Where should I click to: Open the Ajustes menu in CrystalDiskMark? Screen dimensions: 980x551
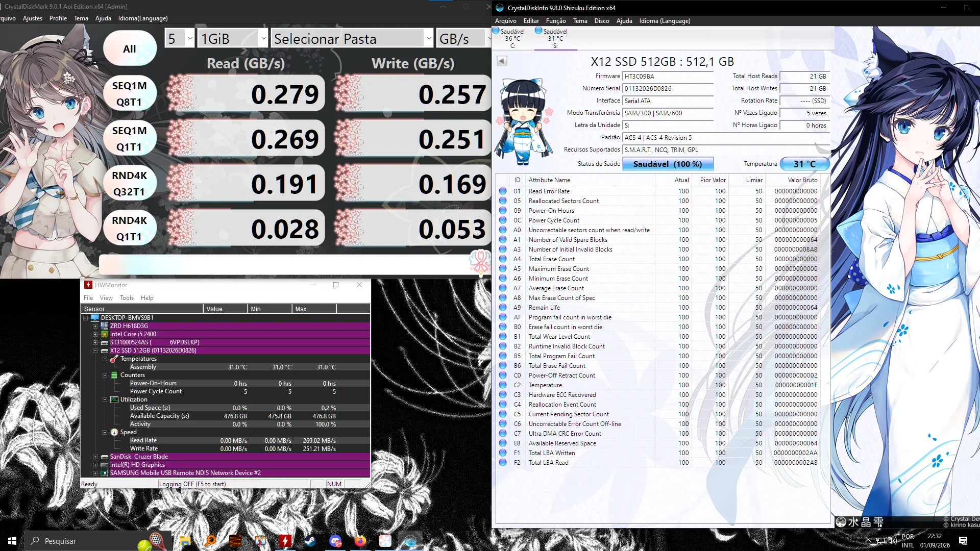pyautogui.click(x=33, y=18)
